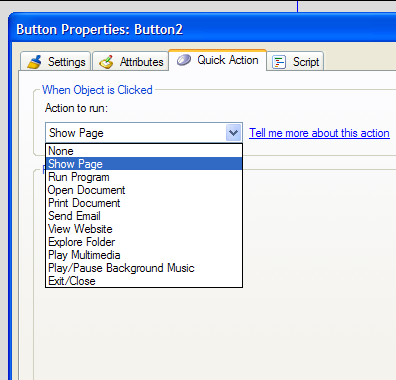Collapse the Action to run dropdown arrow
The width and height of the screenshot is (396, 380).
[x=233, y=133]
